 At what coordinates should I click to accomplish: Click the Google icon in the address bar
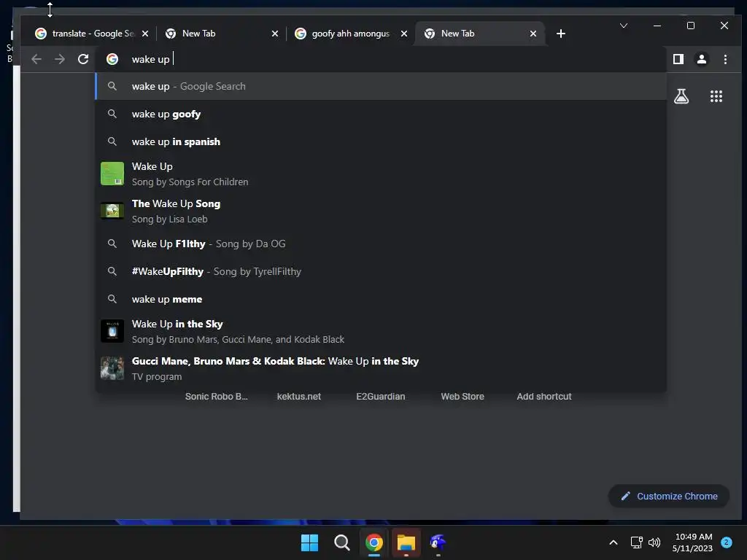tap(112, 59)
